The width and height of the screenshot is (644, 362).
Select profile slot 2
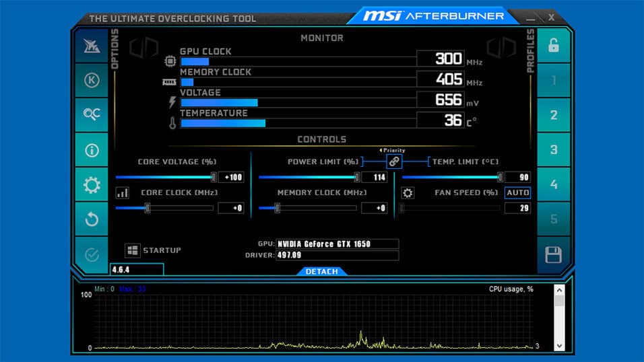[x=553, y=115]
